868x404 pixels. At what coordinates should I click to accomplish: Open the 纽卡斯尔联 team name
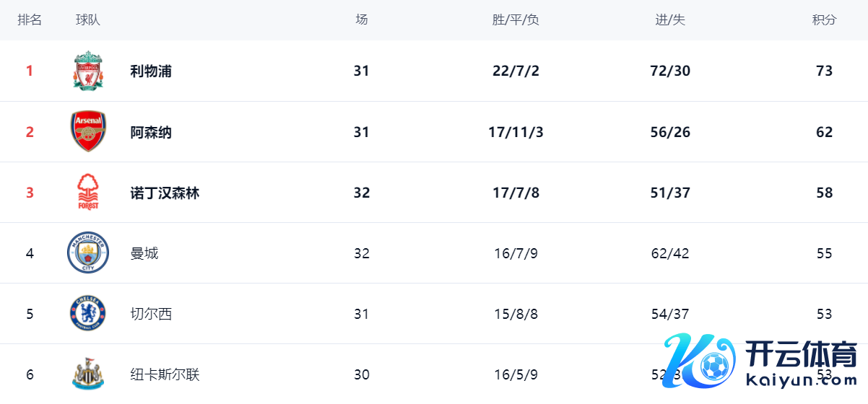(x=165, y=374)
